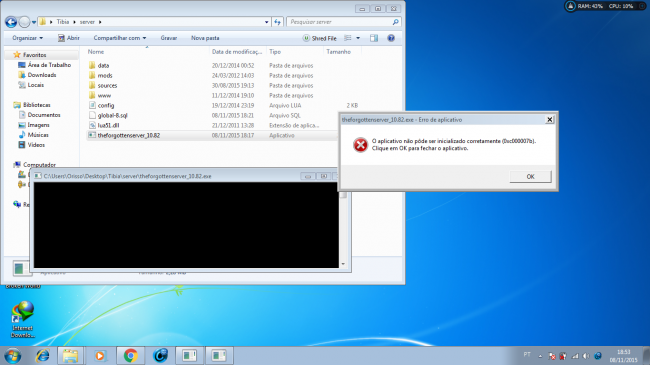Select Bibliotecas in navigation pane
The height and width of the screenshot is (365, 650).
pos(36,105)
